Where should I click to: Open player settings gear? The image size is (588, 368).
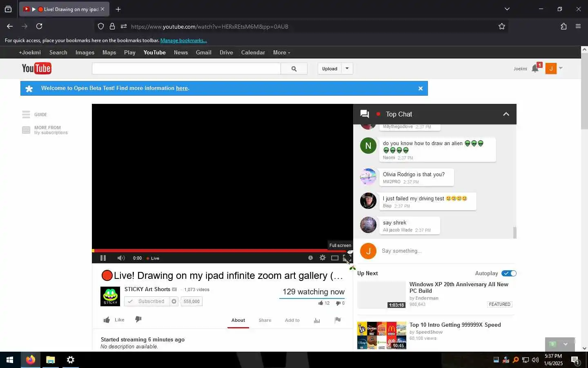323,258
